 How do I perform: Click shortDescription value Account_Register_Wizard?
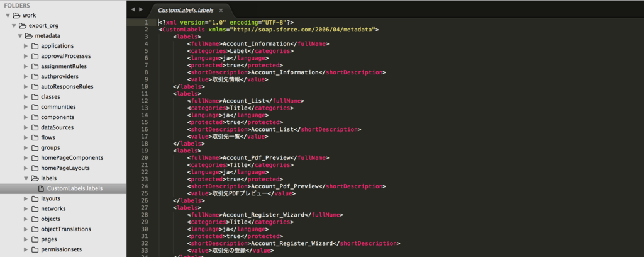coord(292,243)
